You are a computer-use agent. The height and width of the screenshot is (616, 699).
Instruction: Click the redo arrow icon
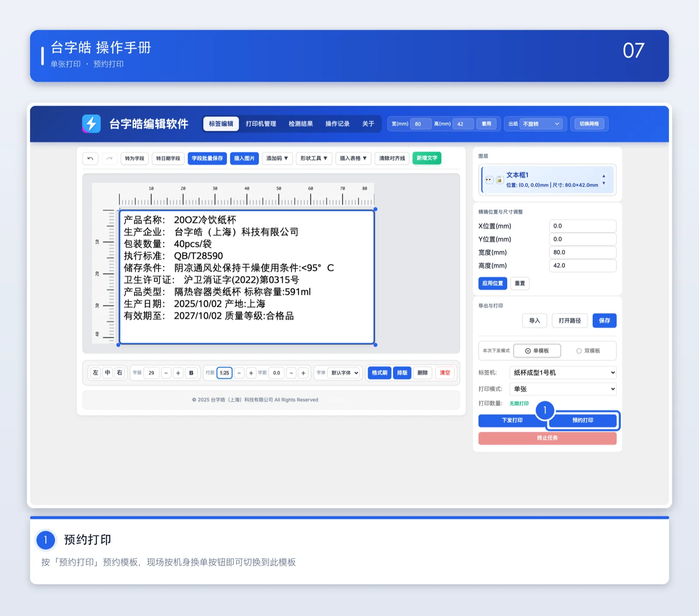(x=110, y=158)
